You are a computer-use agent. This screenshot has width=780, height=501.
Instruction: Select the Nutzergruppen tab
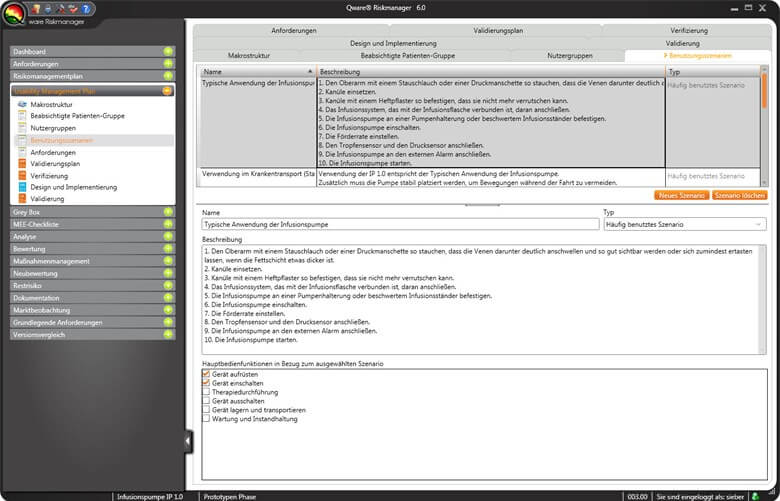pyautogui.click(x=570, y=56)
